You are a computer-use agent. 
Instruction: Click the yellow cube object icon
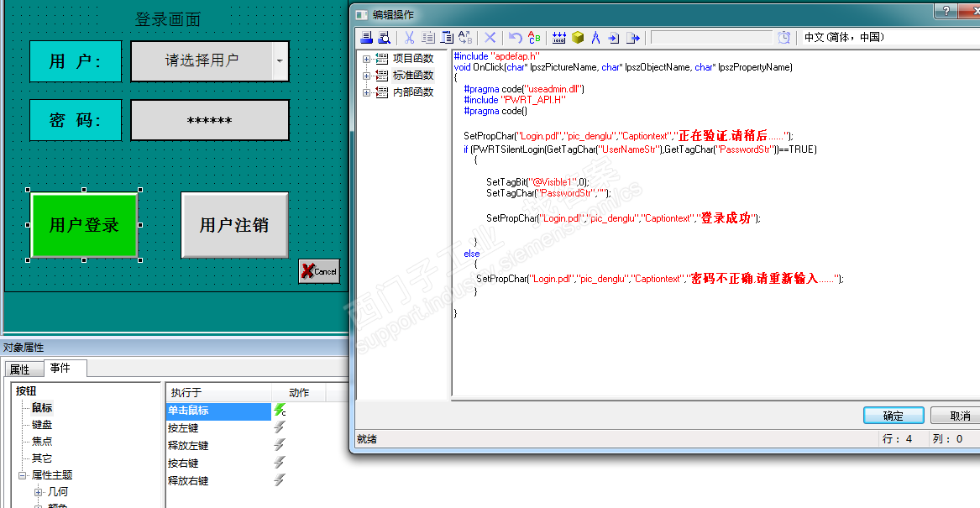[578, 38]
